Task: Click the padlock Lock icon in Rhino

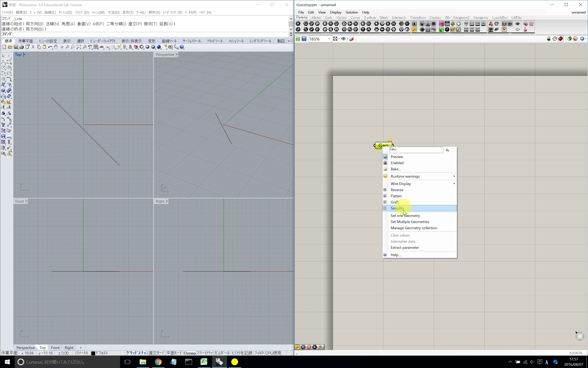Action: (x=130, y=47)
